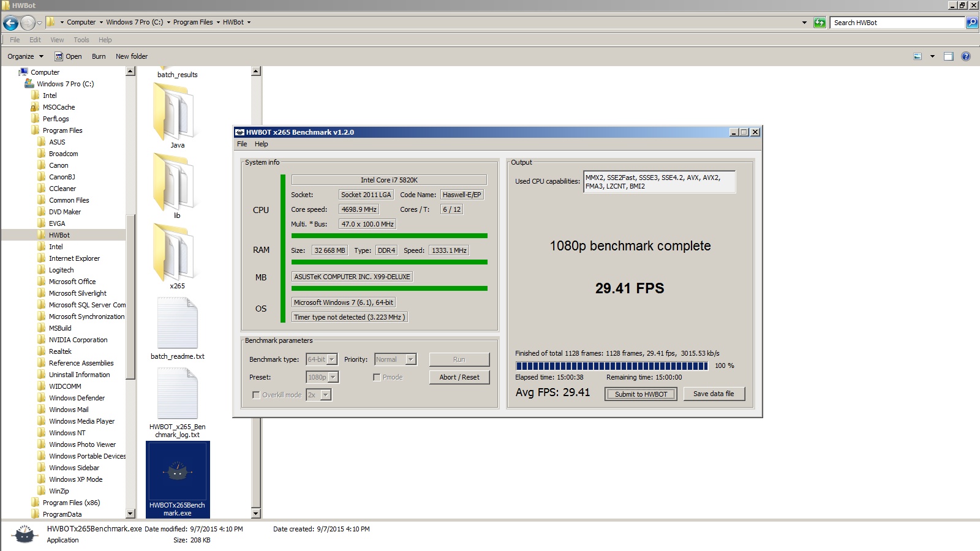980x551 pixels.
Task: Select the ProgramData tree item
Action: pyautogui.click(x=62, y=514)
